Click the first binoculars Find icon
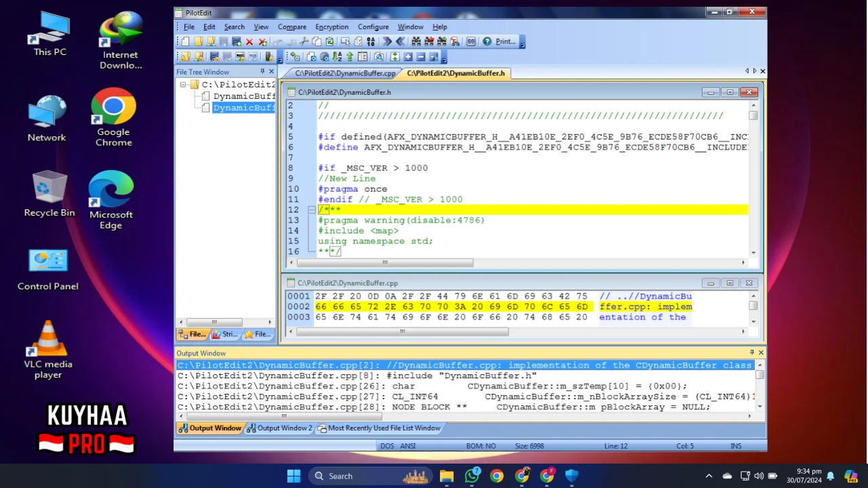The image size is (868, 488). [416, 41]
